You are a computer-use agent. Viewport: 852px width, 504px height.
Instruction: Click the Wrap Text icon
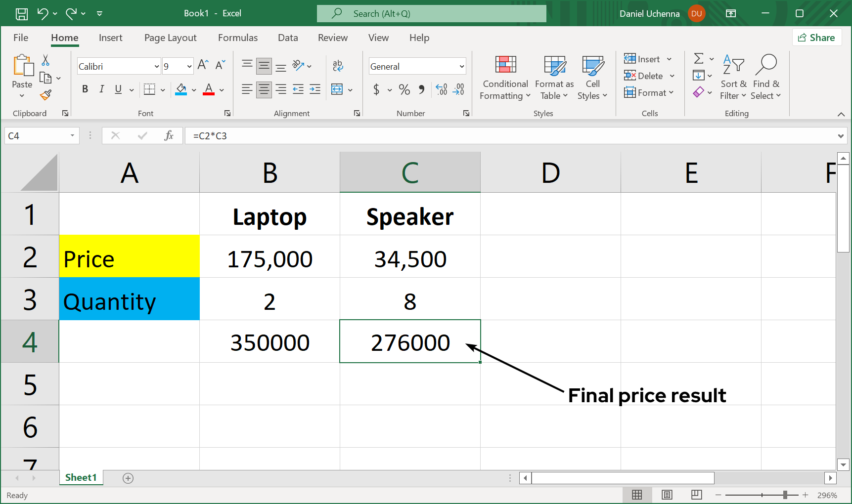click(x=338, y=66)
